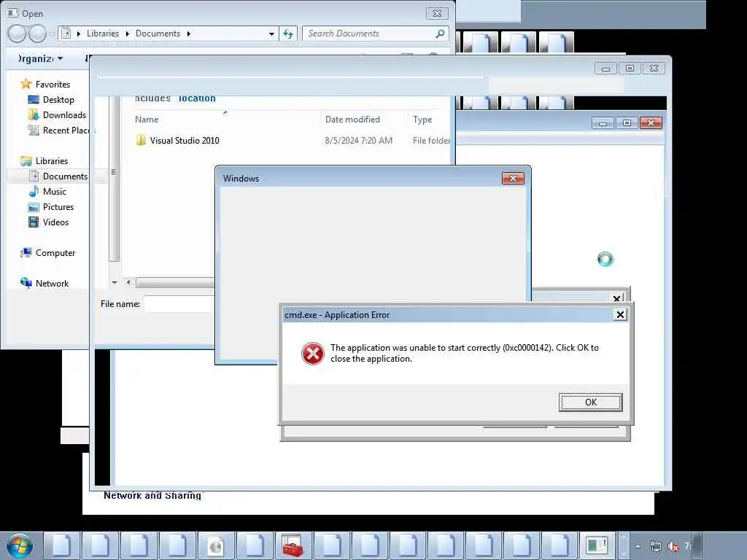Close the cmd.exe Application Error dialog
The width and height of the screenshot is (747, 560).
tap(620, 315)
